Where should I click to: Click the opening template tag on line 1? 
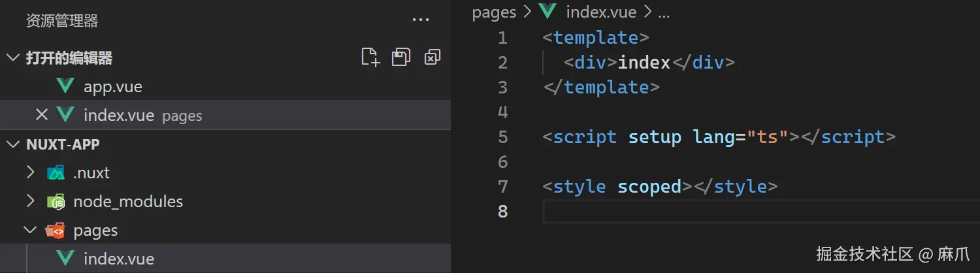(596, 38)
